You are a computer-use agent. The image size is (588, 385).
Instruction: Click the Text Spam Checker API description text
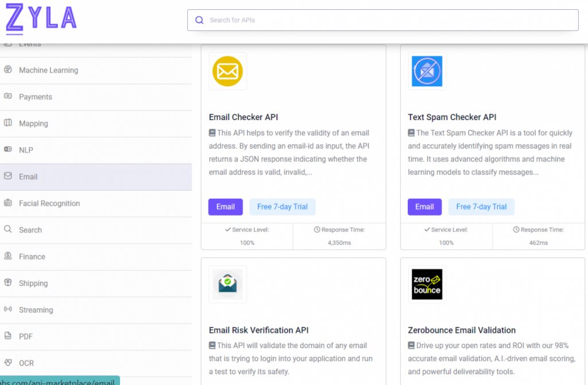click(490, 152)
